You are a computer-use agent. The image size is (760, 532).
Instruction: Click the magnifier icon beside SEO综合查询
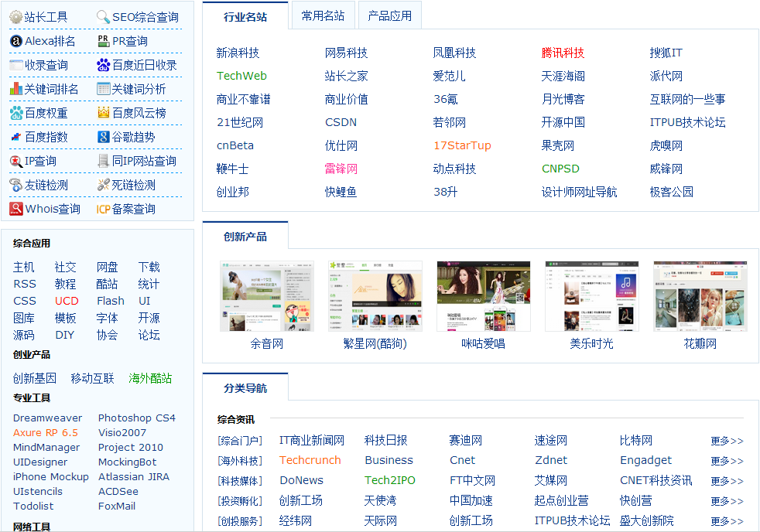point(103,17)
